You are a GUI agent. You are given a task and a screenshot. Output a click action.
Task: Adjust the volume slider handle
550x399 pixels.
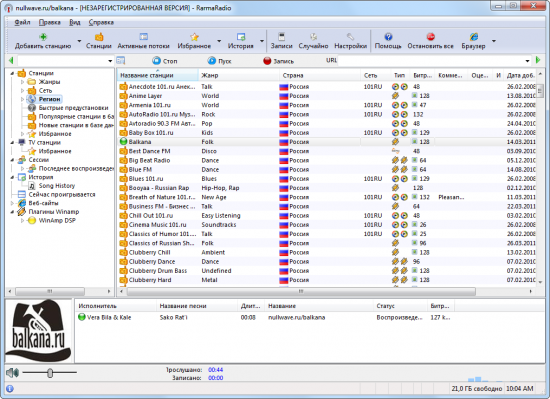(50, 373)
